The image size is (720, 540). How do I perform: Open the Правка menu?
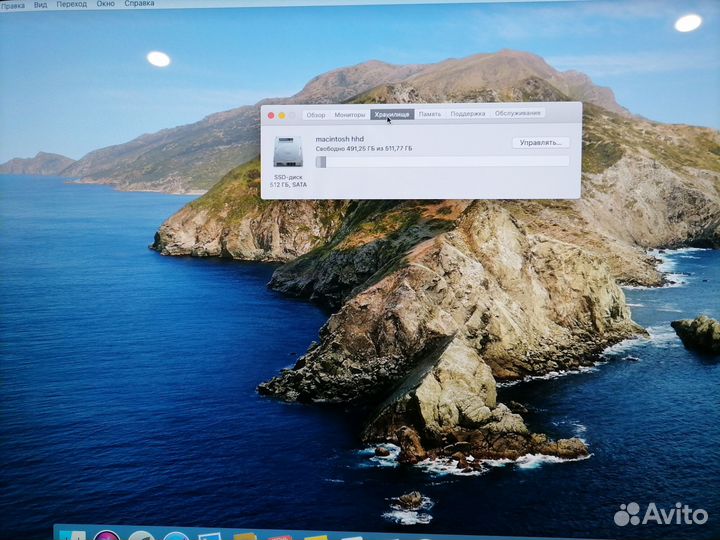click(13, 5)
